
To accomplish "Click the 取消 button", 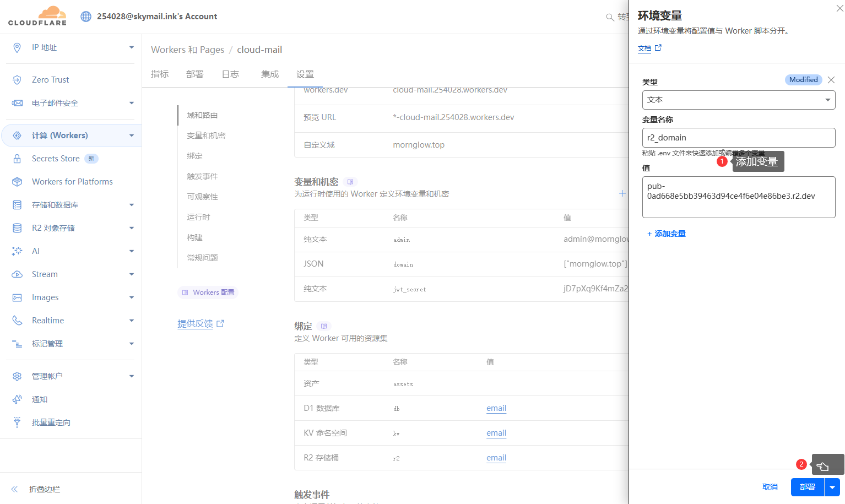I will [x=770, y=487].
